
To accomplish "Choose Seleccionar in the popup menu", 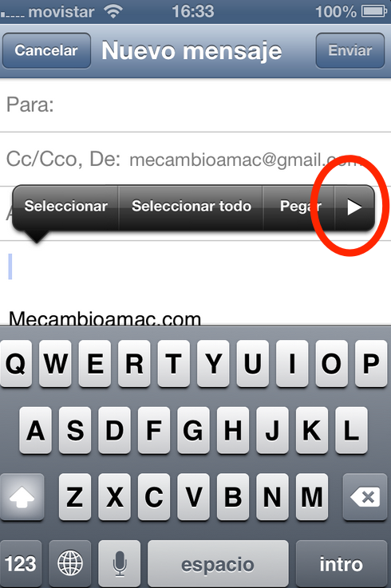I will click(65, 207).
